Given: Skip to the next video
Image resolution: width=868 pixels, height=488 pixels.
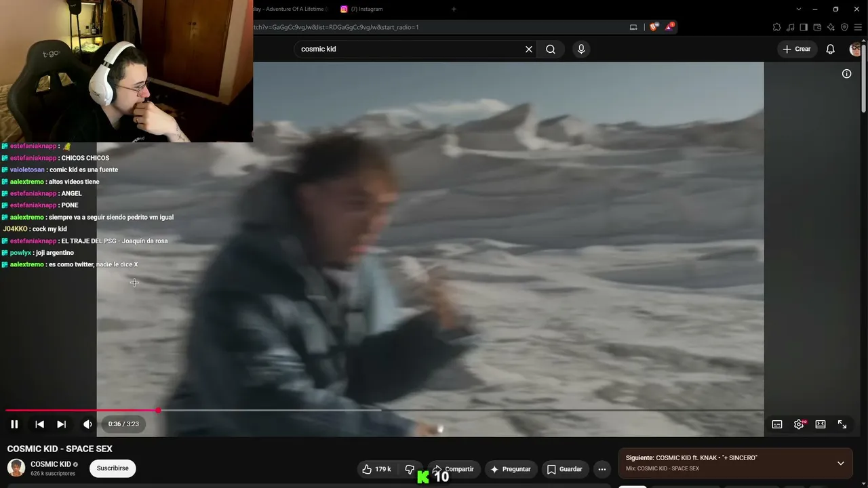Looking at the screenshot, I should (x=61, y=424).
